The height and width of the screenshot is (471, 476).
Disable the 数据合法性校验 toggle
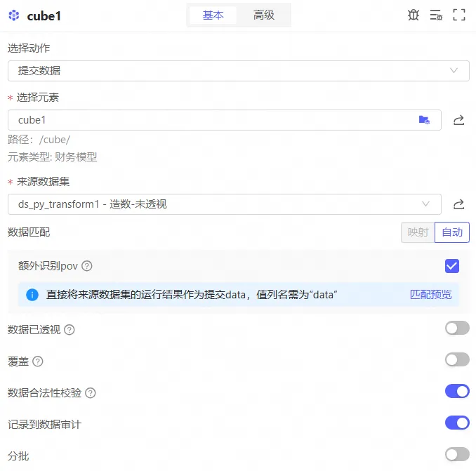[457, 392]
